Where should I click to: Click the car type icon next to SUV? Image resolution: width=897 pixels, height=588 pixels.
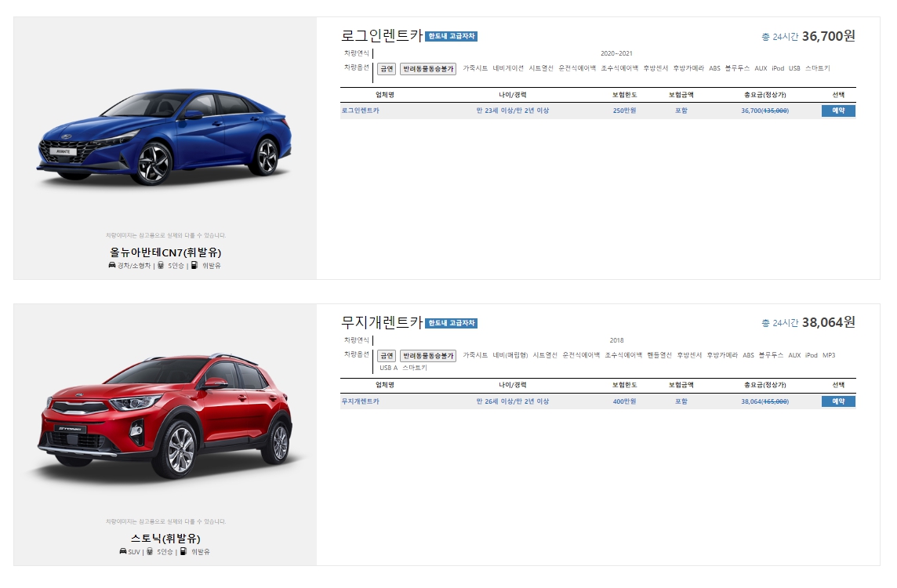click(x=123, y=551)
